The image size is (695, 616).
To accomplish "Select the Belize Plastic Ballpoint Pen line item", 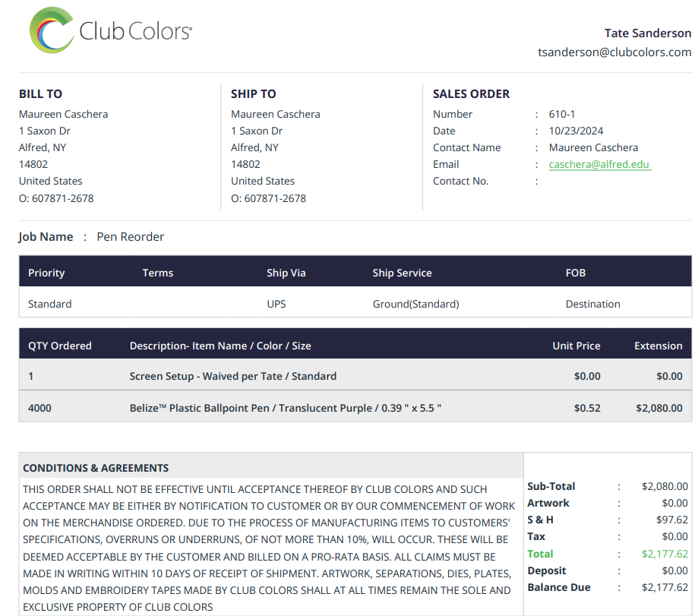I will 286,408.
